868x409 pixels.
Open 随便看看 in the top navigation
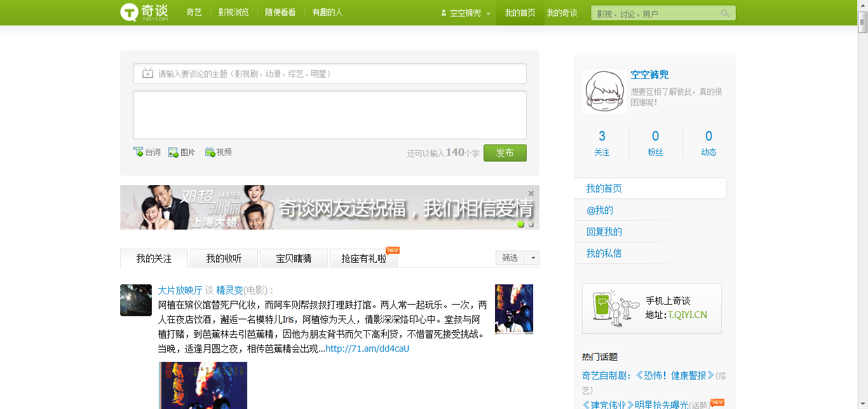click(280, 12)
